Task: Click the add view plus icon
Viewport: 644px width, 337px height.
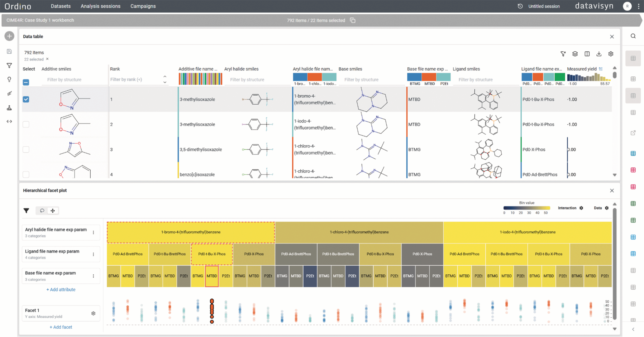Action: tap(9, 36)
